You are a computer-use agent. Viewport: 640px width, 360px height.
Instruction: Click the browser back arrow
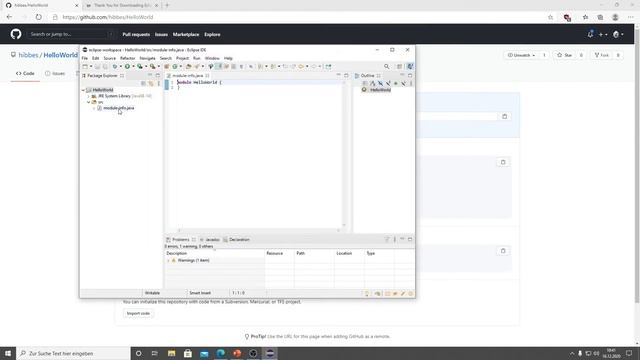pos(9,17)
